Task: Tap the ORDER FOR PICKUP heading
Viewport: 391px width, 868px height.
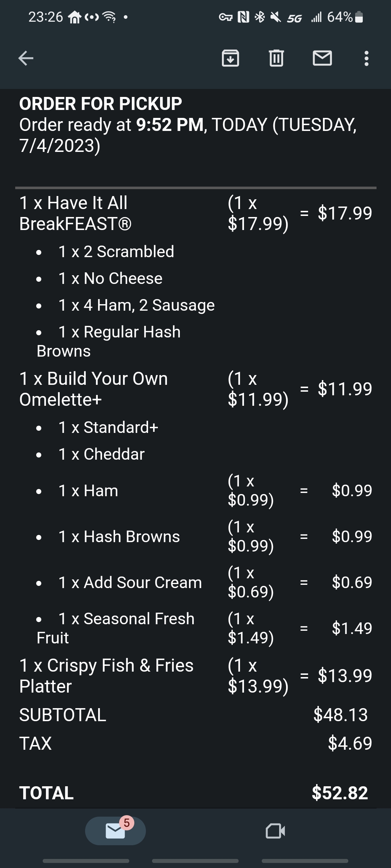Action: [x=101, y=104]
